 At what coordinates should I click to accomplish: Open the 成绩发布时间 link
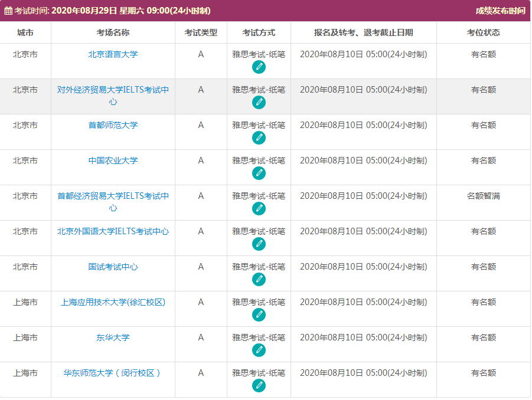(x=500, y=10)
